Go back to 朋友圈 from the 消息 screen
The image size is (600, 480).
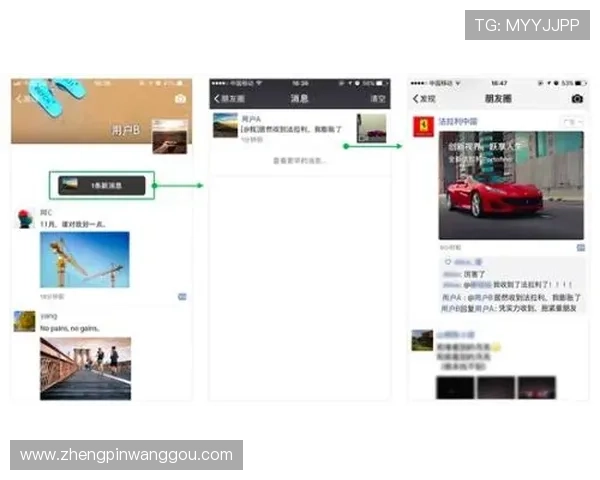229,99
